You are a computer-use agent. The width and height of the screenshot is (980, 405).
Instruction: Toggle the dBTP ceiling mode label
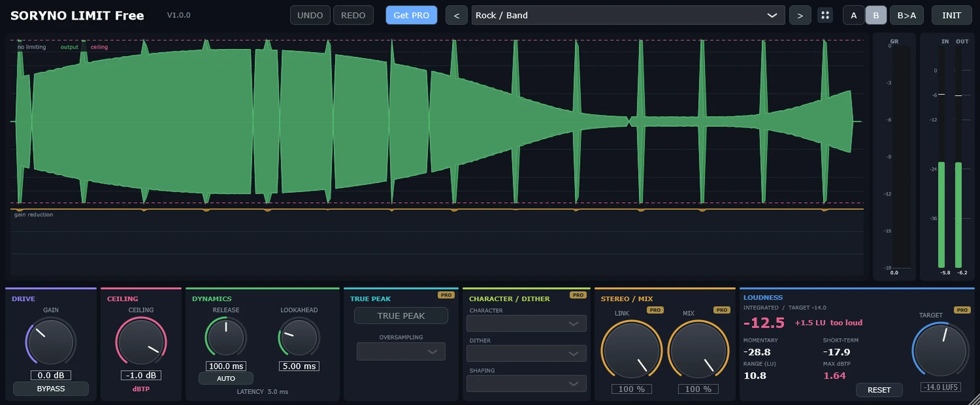coord(141,389)
